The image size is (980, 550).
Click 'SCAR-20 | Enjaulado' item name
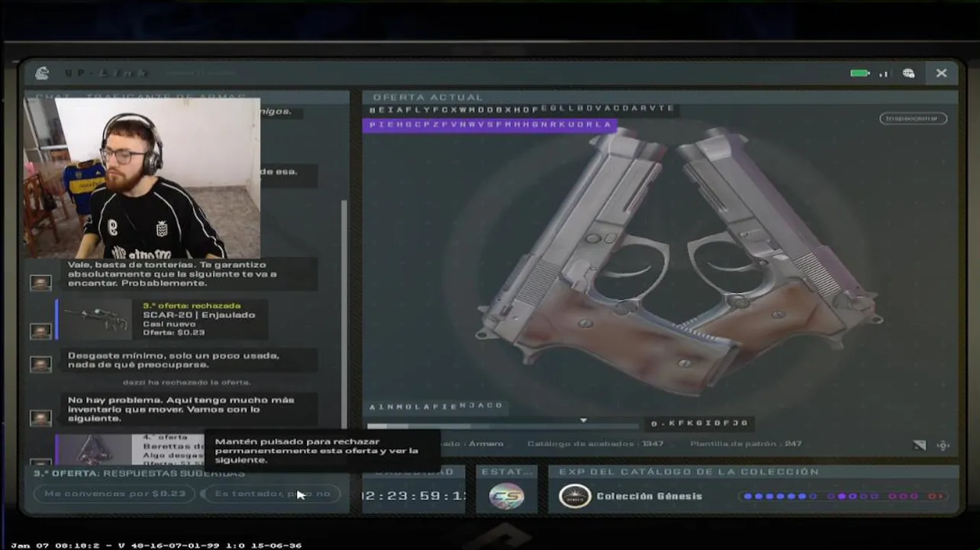199,315
